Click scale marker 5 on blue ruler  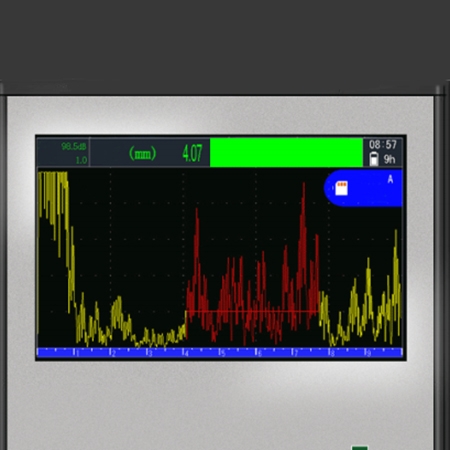(222, 353)
